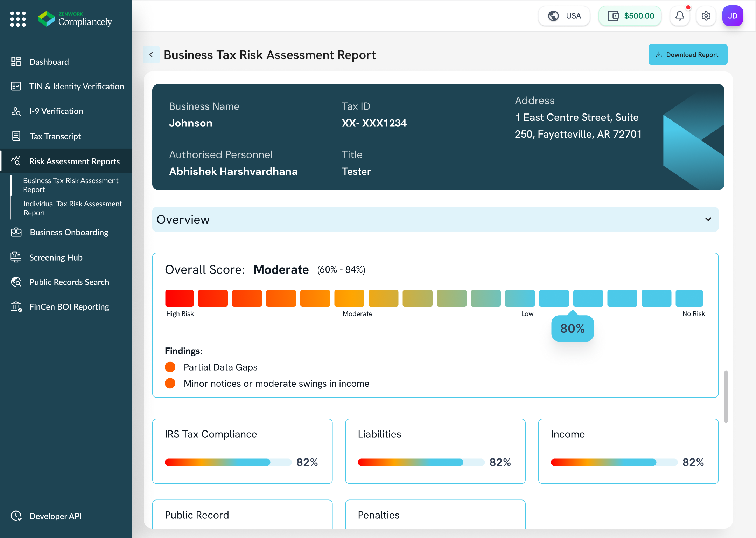Click the Download Report button
Image resolution: width=756 pixels, height=538 pixels.
point(688,55)
